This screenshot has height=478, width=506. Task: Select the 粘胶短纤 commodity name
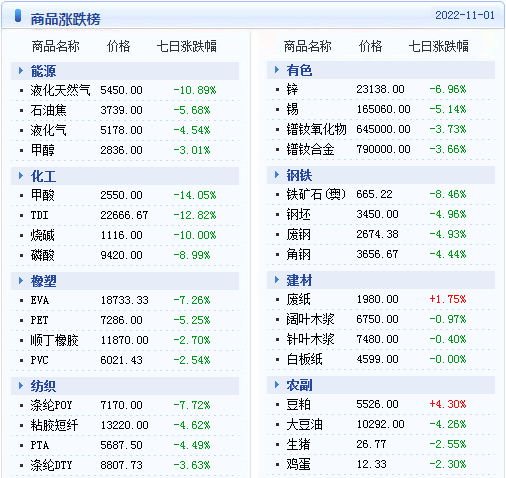54,425
